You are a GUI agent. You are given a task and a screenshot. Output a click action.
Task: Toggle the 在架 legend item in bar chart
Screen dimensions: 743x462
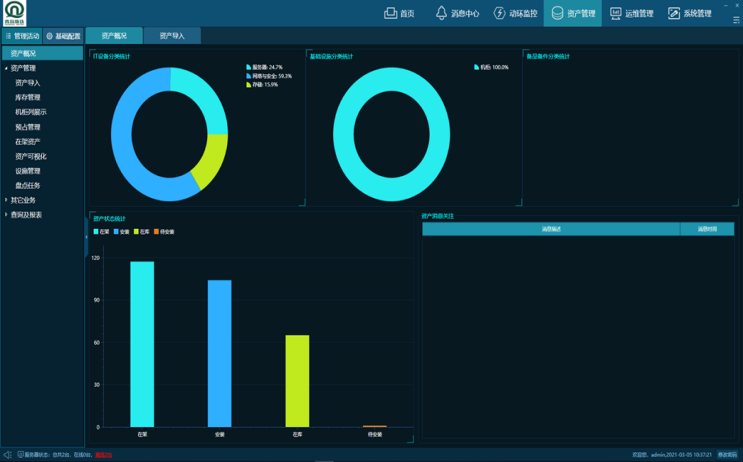click(x=101, y=232)
